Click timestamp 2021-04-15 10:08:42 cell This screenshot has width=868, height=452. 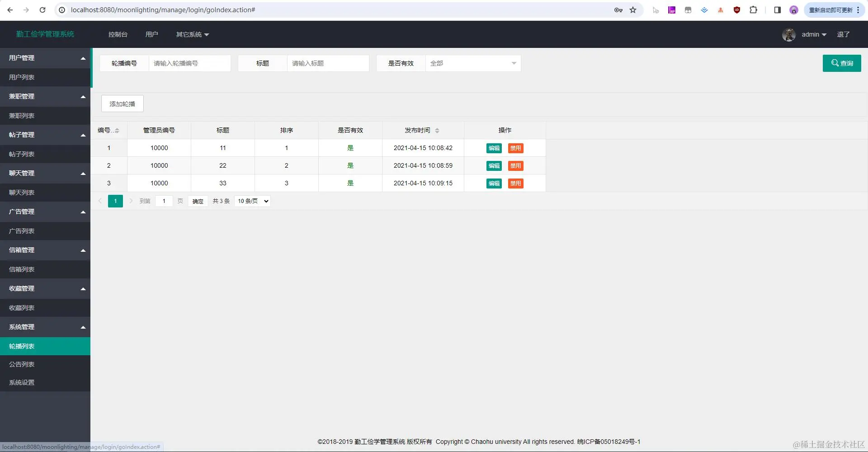[x=423, y=148]
